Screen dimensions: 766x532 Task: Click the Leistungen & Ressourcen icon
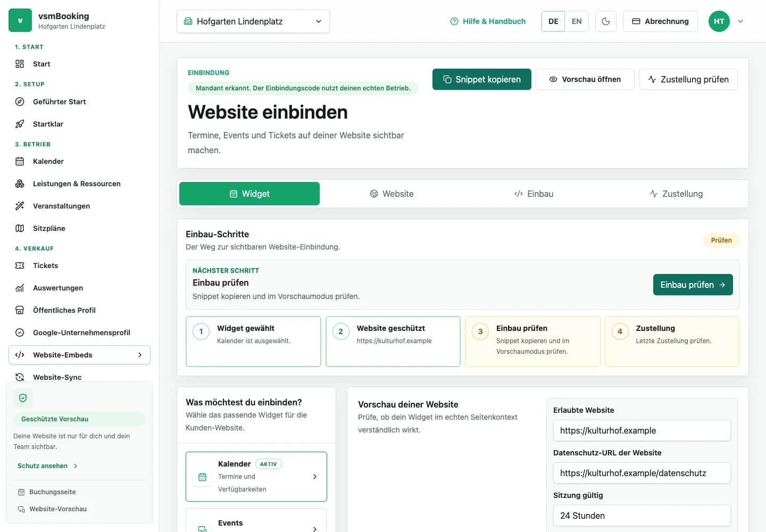(x=20, y=184)
